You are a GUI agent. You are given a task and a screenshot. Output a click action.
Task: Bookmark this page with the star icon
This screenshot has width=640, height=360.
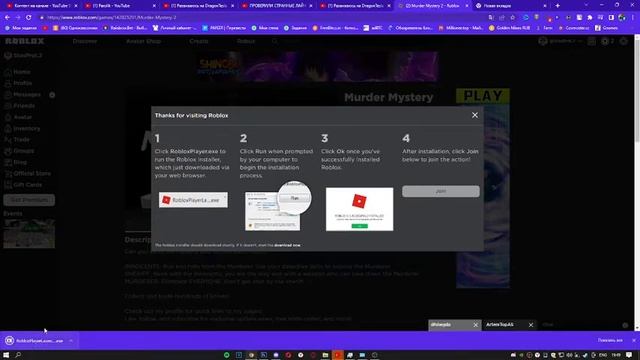coord(513,18)
